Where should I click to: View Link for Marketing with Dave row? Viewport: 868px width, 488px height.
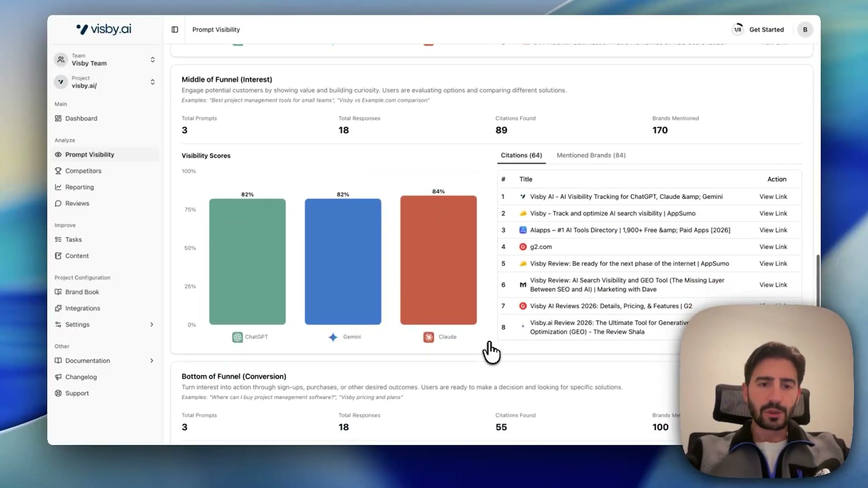tap(773, 285)
